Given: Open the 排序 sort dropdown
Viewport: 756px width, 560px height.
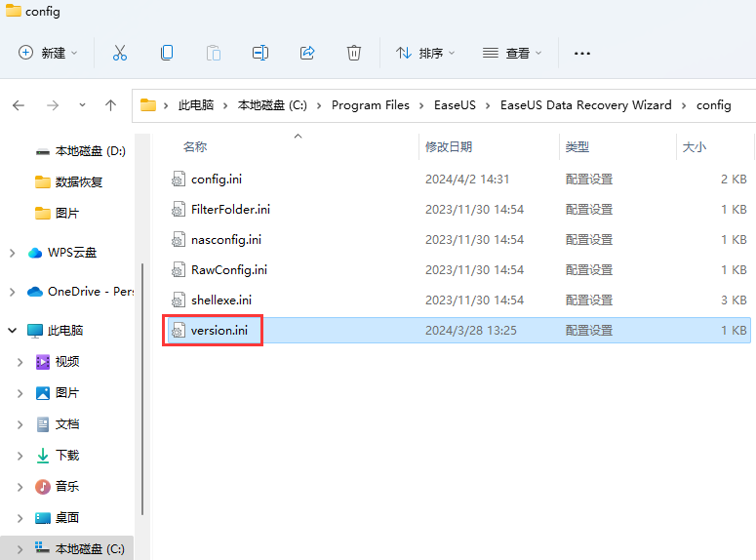Looking at the screenshot, I should pos(425,53).
